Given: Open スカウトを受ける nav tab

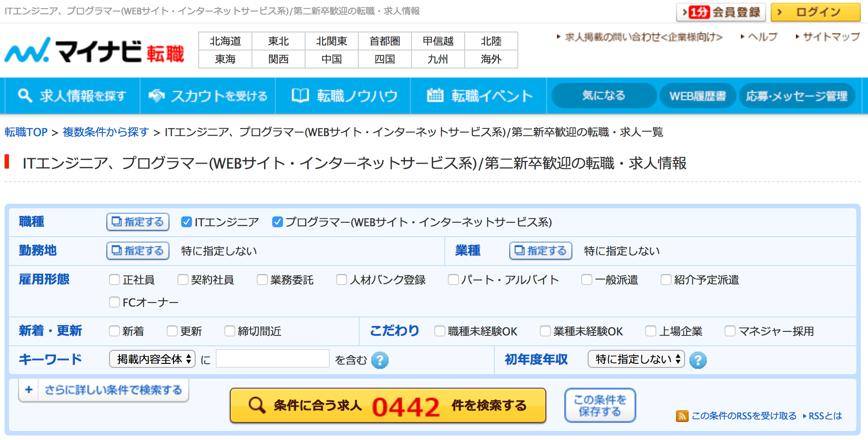Looking at the screenshot, I should (x=208, y=96).
